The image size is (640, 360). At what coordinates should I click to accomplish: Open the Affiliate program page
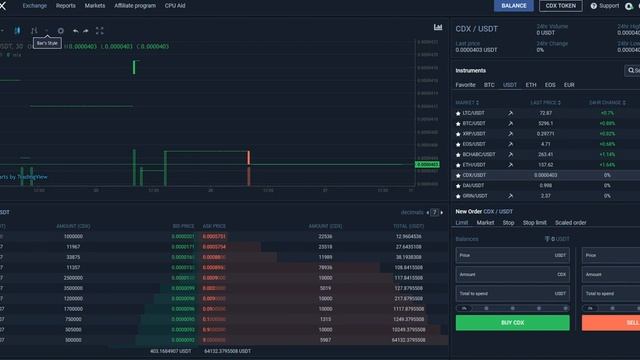[135, 6]
